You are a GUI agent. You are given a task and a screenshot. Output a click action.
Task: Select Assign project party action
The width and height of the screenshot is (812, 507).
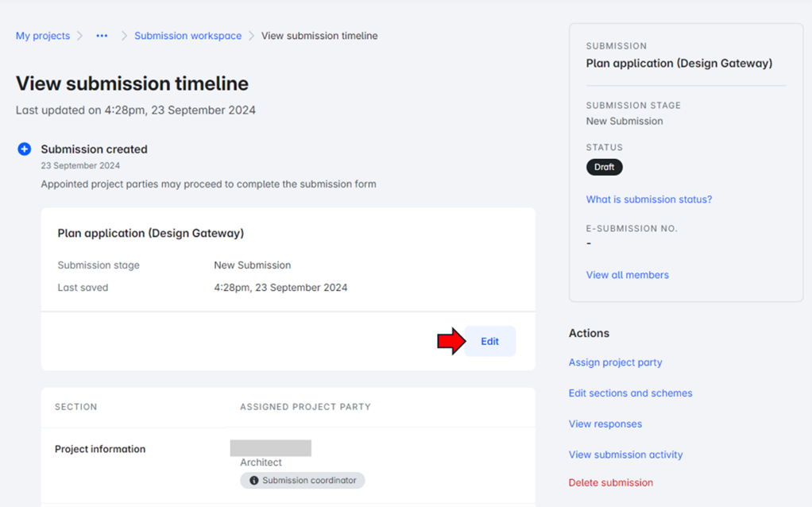[615, 362]
